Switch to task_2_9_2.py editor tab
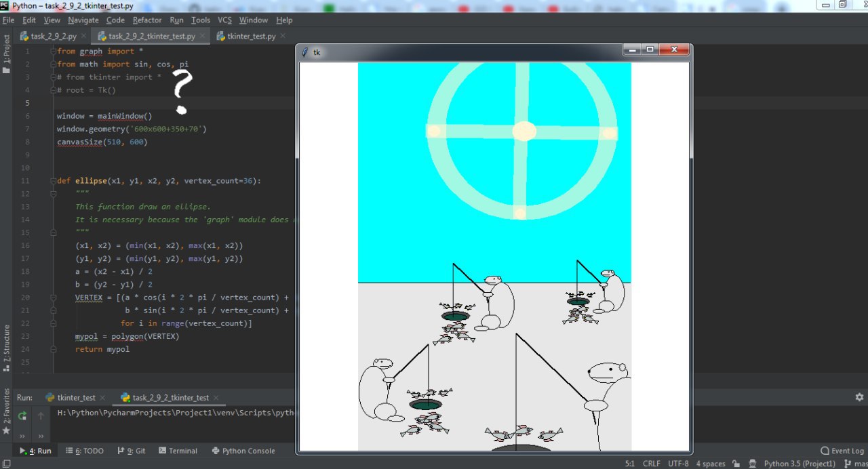Viewport: 868px width, 469px height. 53,37
